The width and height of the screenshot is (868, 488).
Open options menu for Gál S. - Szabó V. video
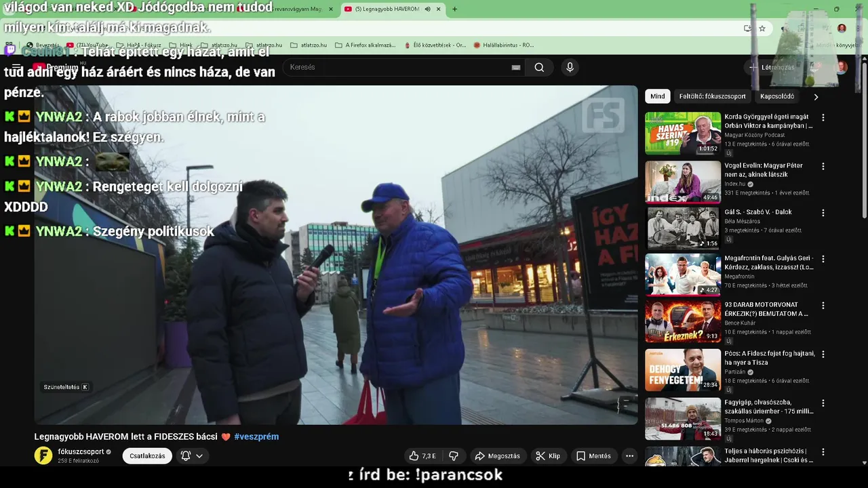[823, 213]
